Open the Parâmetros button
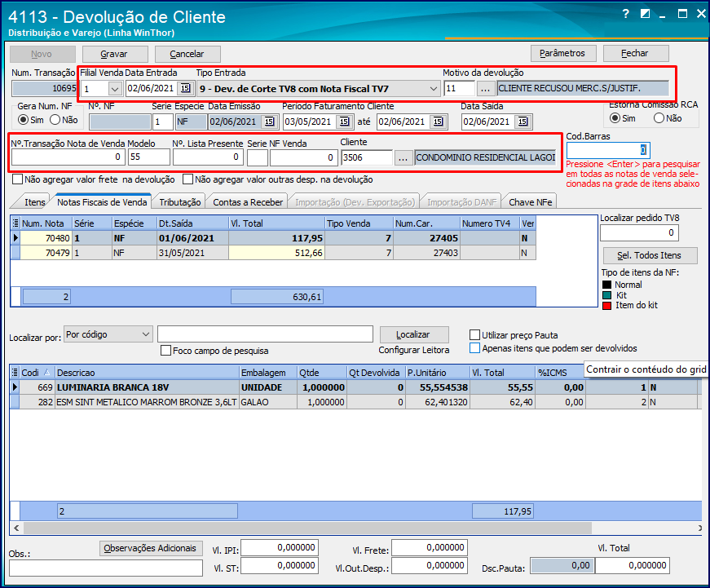Screen dimensions: 710x588 (x=563, y=53)
